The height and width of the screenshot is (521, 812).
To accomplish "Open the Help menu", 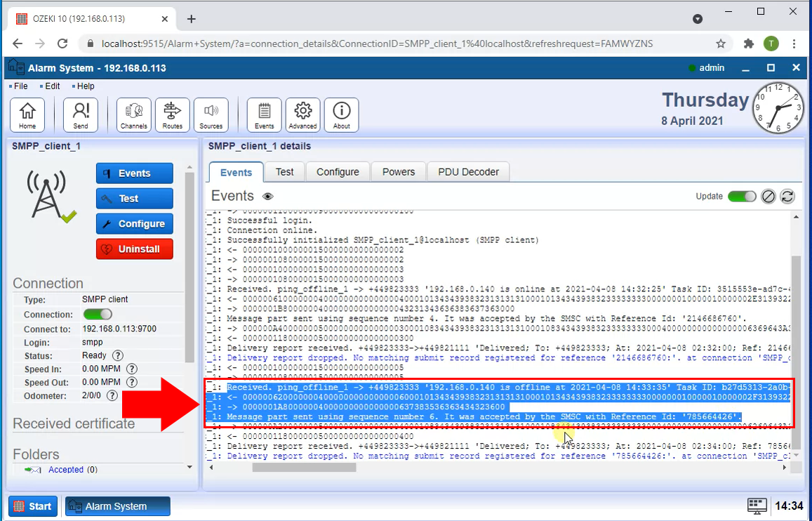I will [x=86, y=86].
